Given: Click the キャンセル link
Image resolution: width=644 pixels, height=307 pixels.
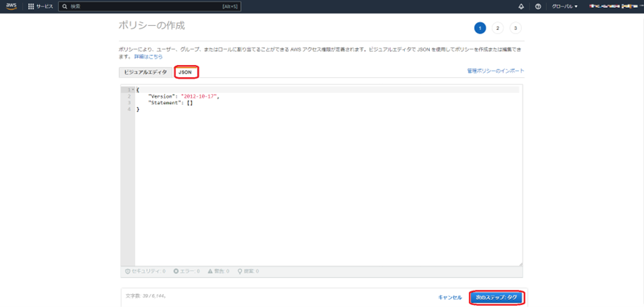Looking at the screenshot, I should [450, 297].
